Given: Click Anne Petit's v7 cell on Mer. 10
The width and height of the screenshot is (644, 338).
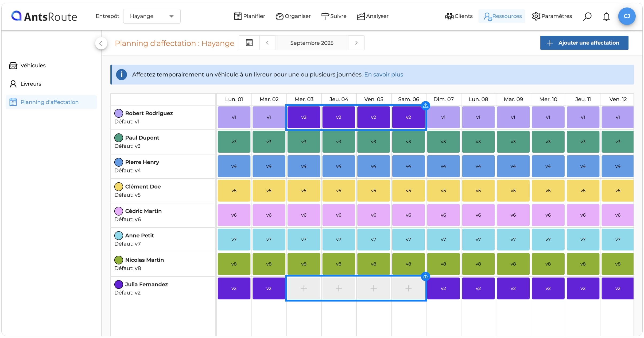Looking at the screenshot, I should [x=548, y=240].
